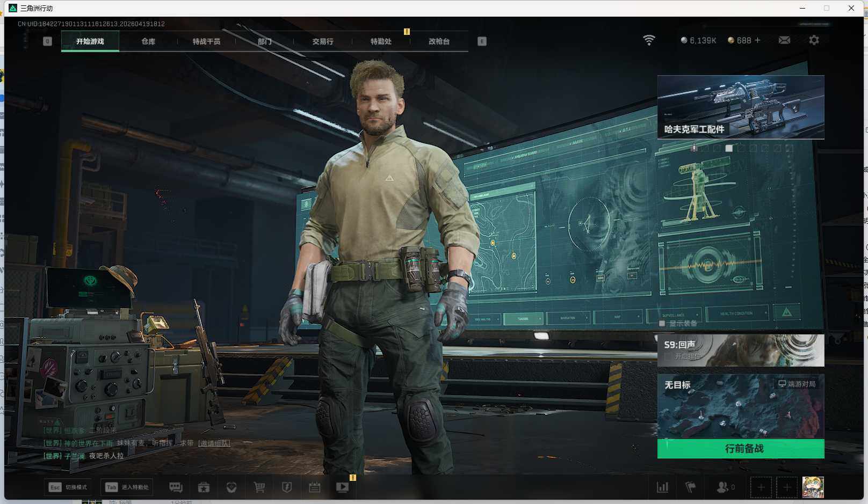Click the green 行前备战 button
This screenshot has width=868, height=504.
[741, 449]
